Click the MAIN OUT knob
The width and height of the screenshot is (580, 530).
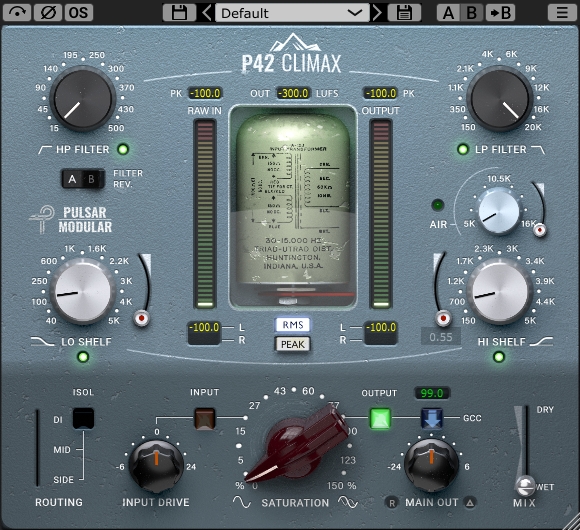point(431,465)
